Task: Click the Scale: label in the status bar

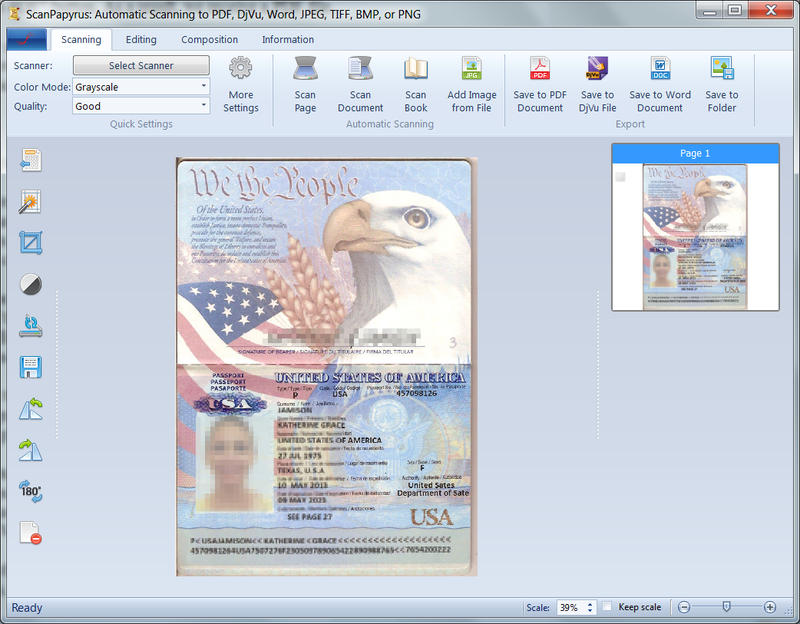Action: (x=538, y=608)
